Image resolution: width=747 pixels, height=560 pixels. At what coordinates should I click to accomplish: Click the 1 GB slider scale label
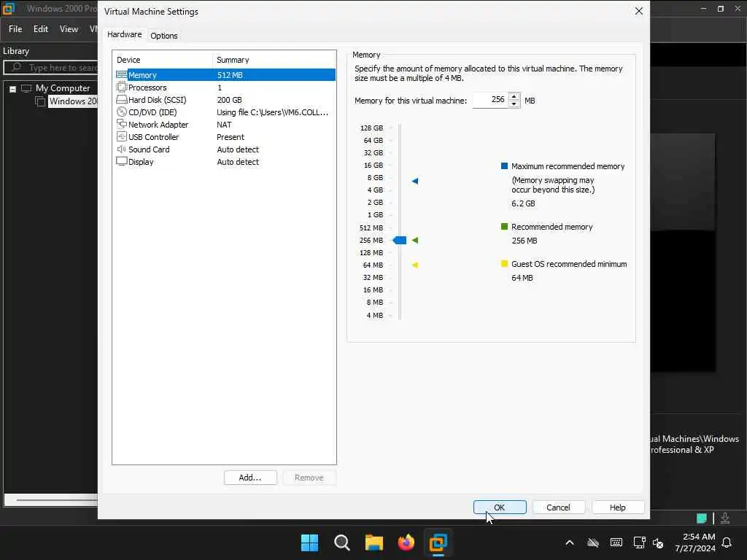coord(376,215)
